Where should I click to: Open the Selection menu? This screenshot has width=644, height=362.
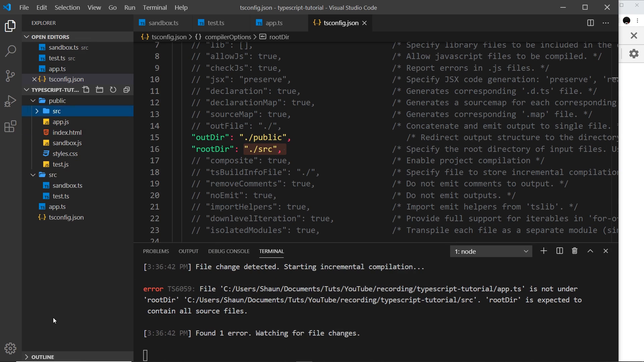coord(67,7)
